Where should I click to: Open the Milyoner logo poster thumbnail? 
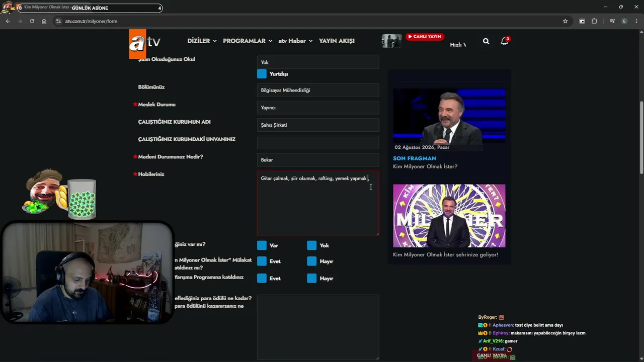point(449,216)
